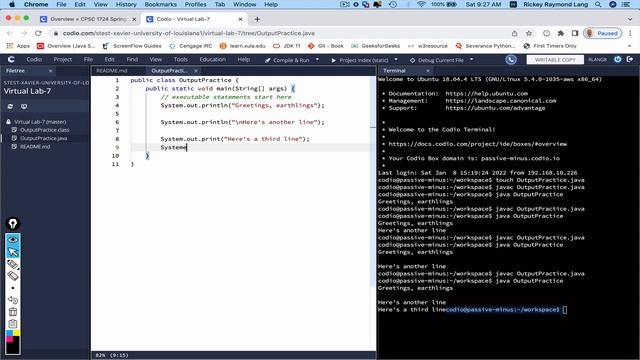Choose the dot brush size tool

[13, 288]
